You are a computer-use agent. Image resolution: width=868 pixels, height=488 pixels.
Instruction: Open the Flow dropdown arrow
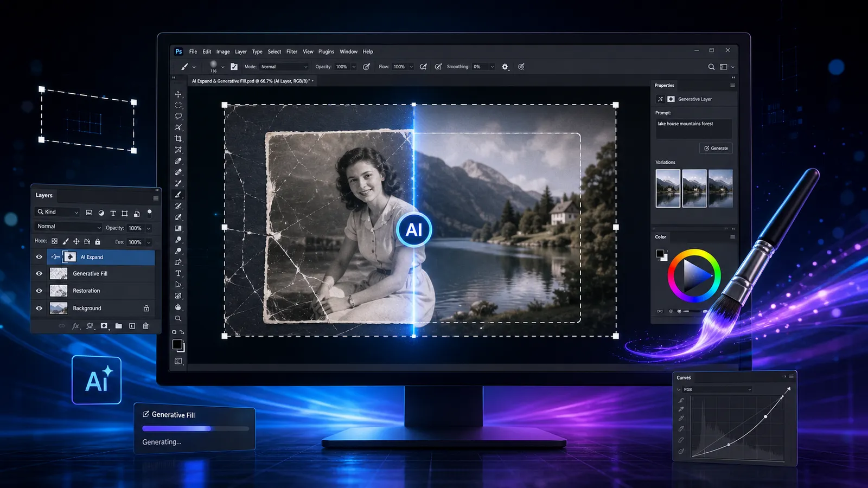click(411, 67)
